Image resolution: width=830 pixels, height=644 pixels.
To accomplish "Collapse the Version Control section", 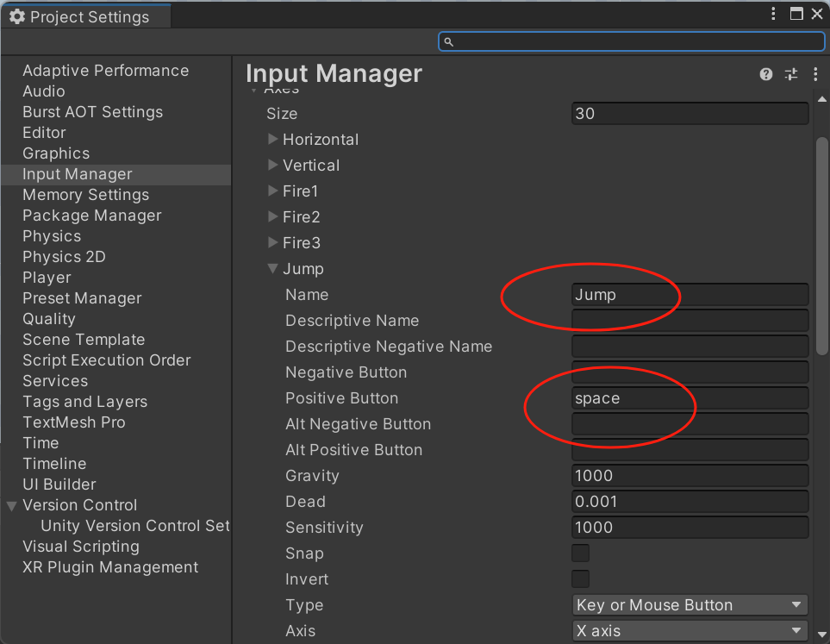I will 11,505.
